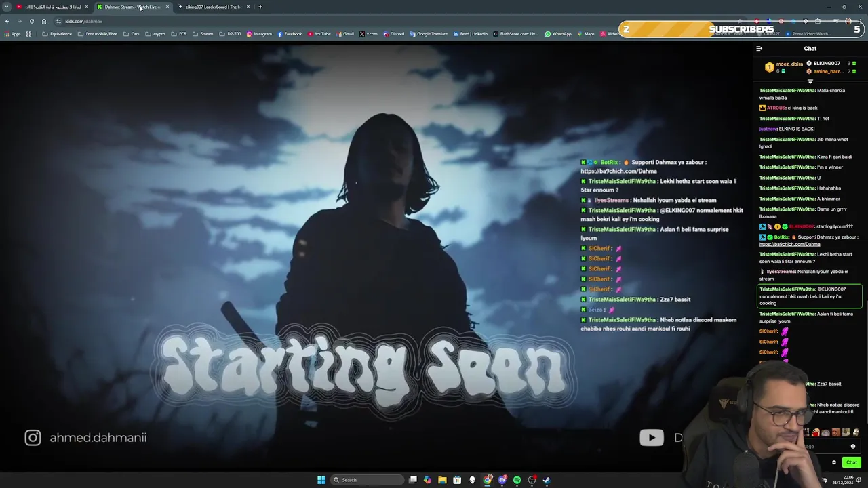Viewport: 868px width, 488px height.
Task: Open File Explorer from taskbar
Action: [x=442, y=480]
